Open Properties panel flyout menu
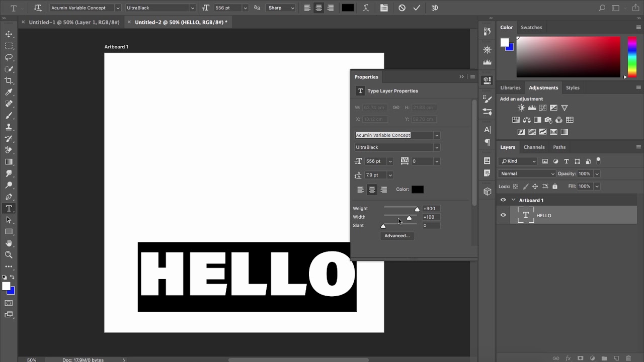The width and height of the screenshot is (644, 362). click(472, 77)
